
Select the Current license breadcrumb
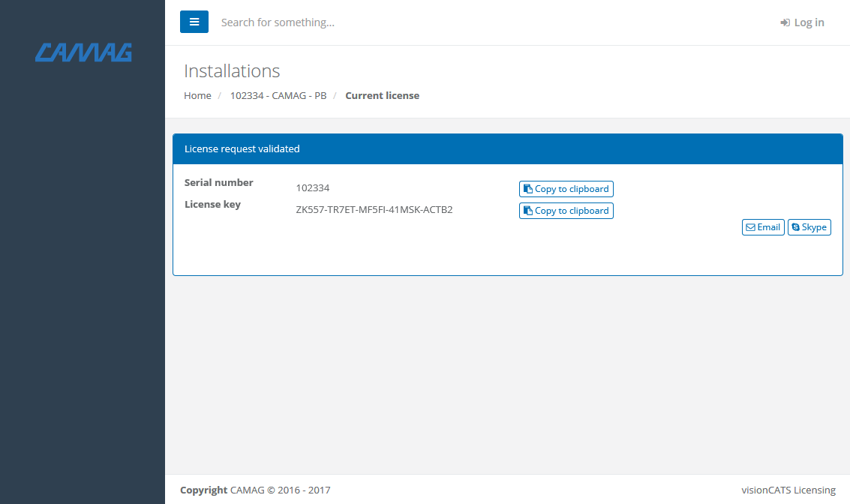382,95
